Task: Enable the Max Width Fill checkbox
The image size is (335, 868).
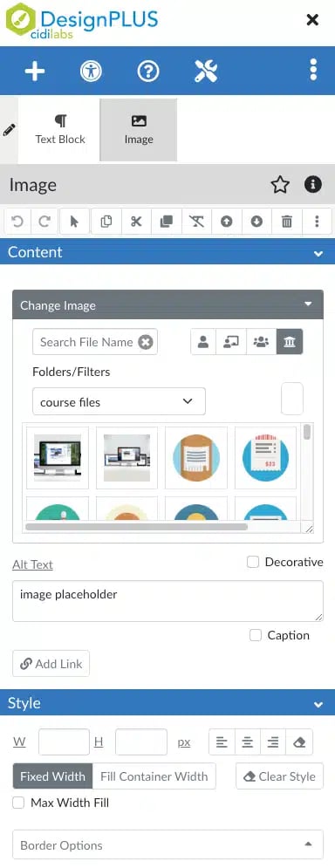Action: click(18, 803)
